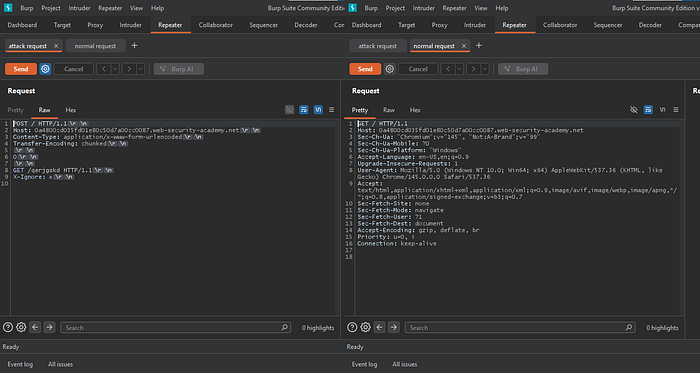Add a new Repeater tab in right window
This screenshot has height=373, width=700.
[x=479, y=46]
